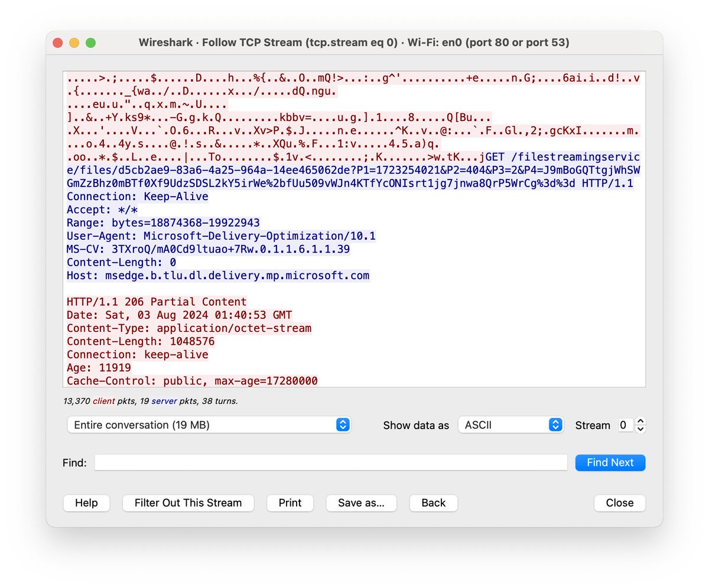The height and width of the screenshot is (588, 709).
Task: Click Content-Length 1048576 line
Action: coord(141,341)
